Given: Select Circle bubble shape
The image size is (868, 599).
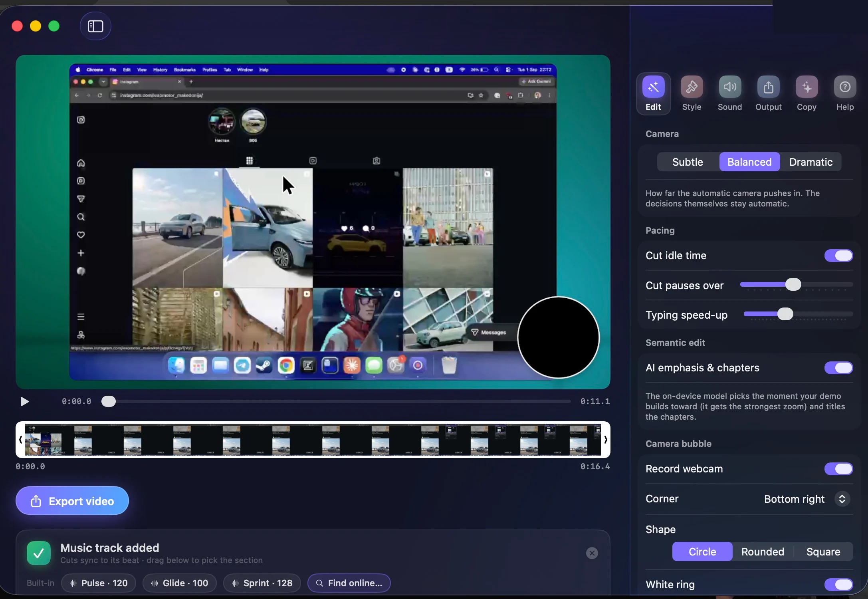Looking at the screenshot, I should coord(702,551).
